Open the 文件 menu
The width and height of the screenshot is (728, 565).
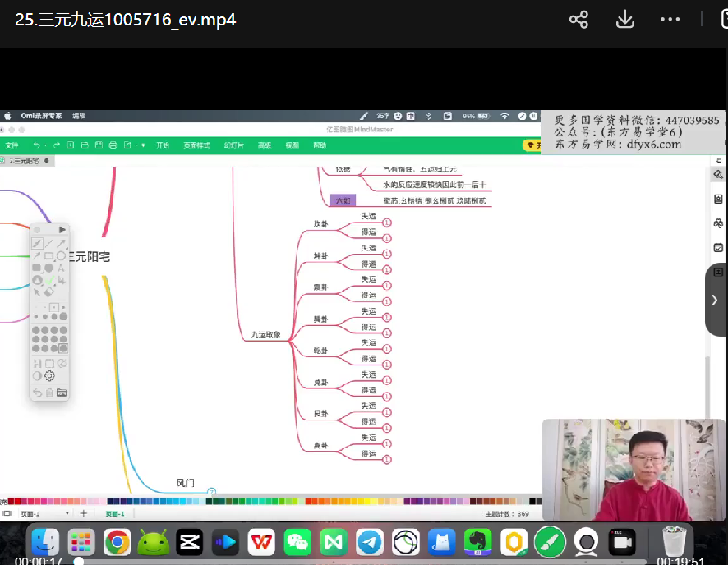click(12, 145)
